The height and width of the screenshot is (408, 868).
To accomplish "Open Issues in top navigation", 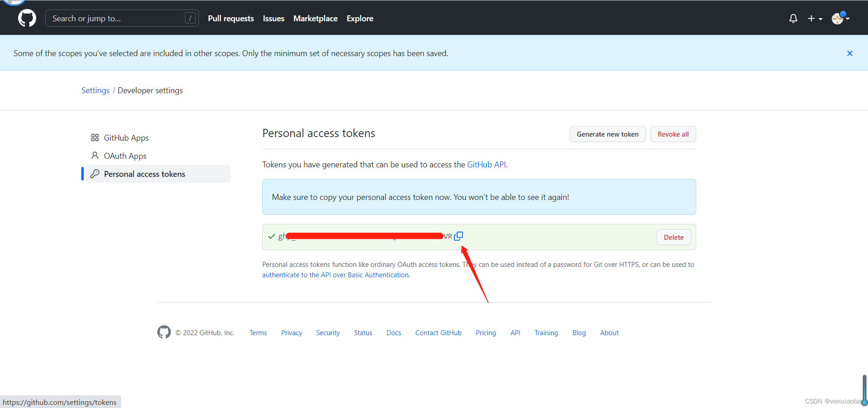I will (x=274, y=19).
